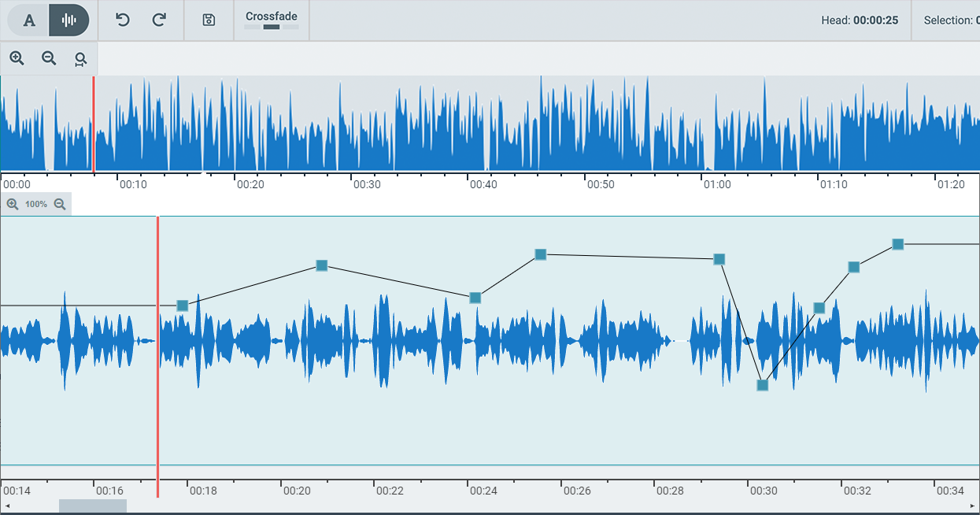Switch to text mode with the A toggle

(29, 20)
